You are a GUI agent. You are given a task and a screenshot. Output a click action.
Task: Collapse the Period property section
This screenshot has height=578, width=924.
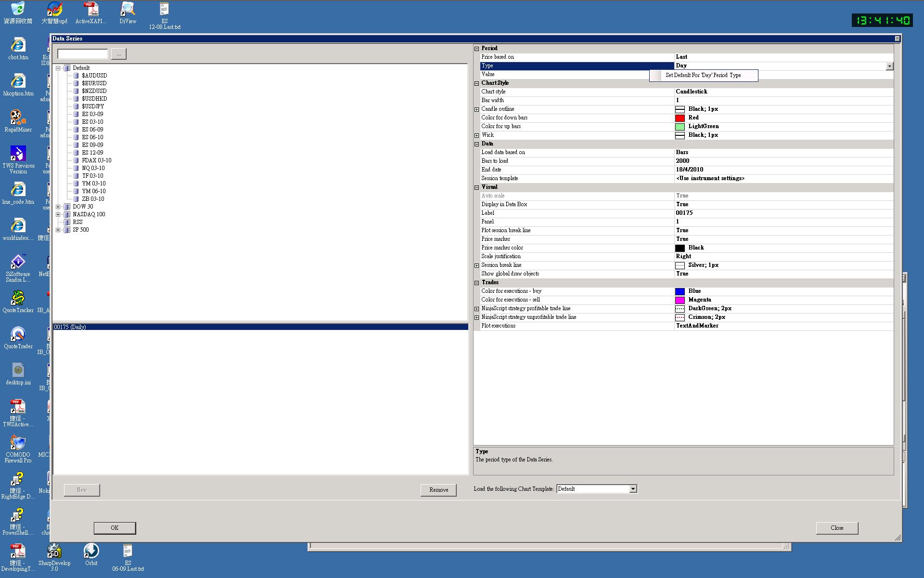pos(477,49)
